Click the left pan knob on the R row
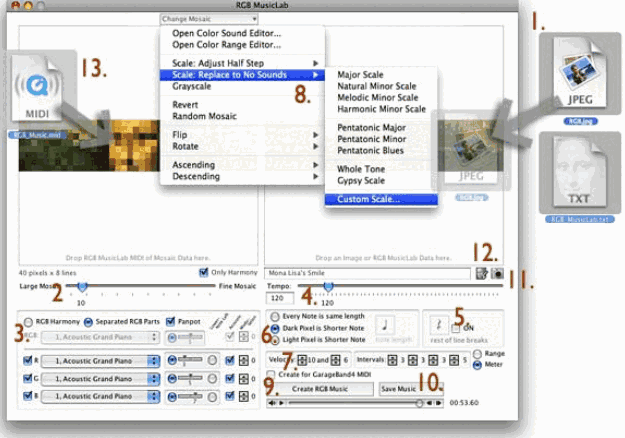625x438 pixels. click(172, 360)
